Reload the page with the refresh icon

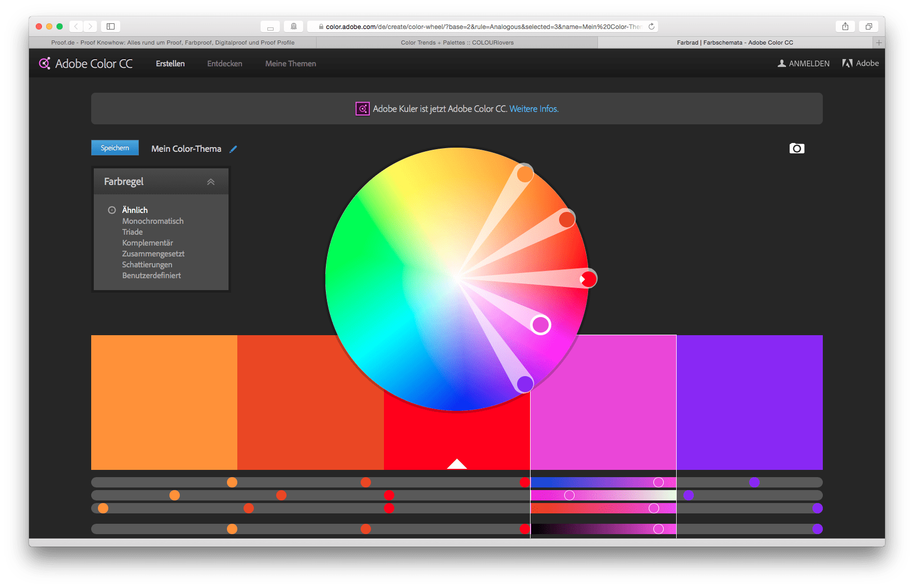tap(651, 26)
